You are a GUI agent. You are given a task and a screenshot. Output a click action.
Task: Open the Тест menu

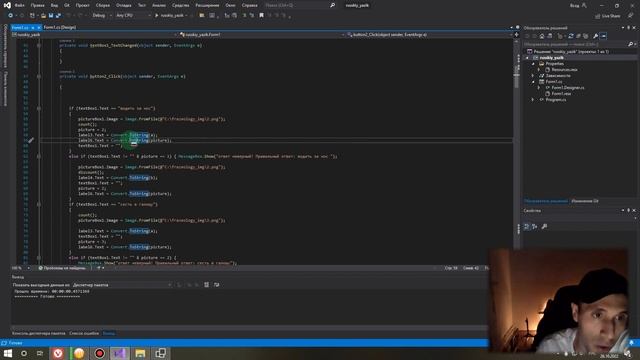click(x=142, y=5)
